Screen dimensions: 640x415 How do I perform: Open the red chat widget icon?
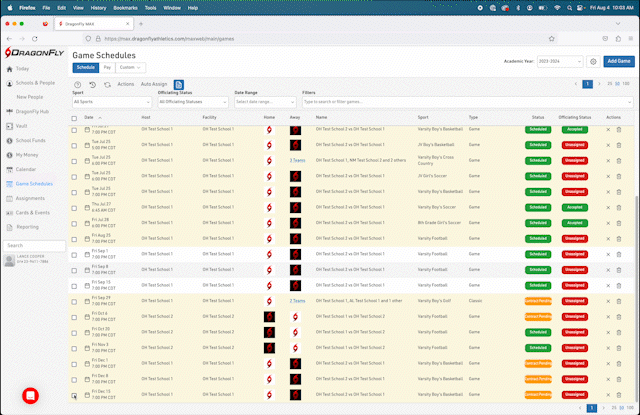point(30,395)
